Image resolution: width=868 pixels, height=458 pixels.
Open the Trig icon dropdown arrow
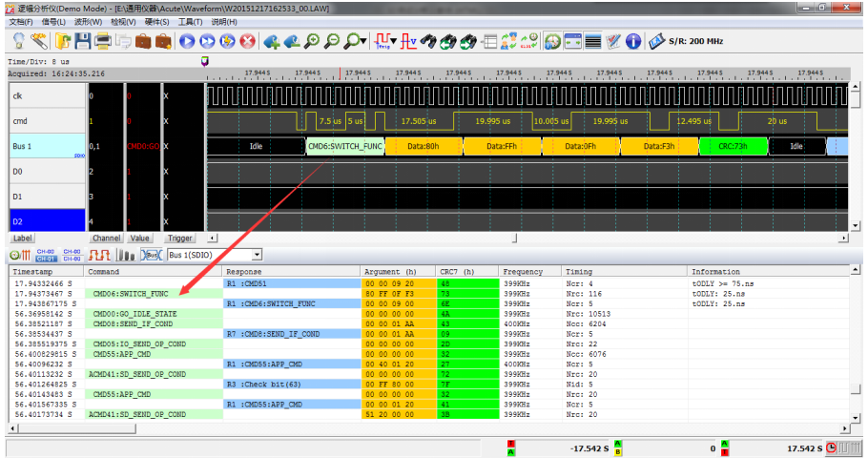[x=393, y=41]
